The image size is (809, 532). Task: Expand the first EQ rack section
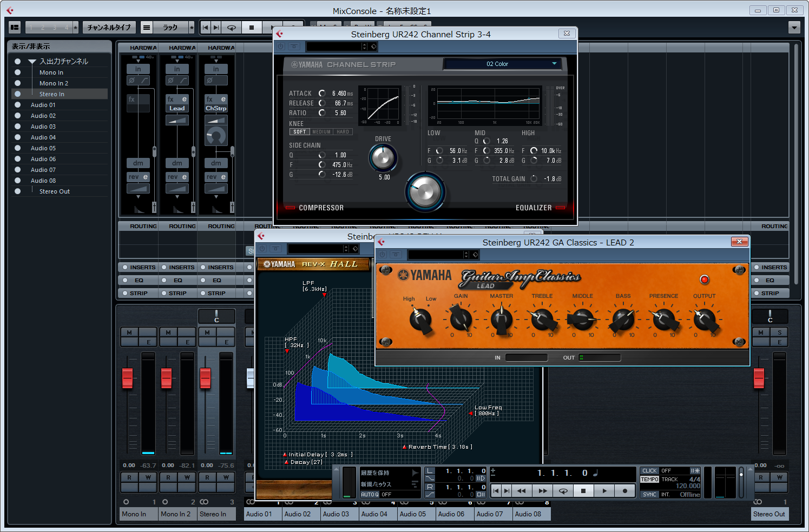point(138,280)
